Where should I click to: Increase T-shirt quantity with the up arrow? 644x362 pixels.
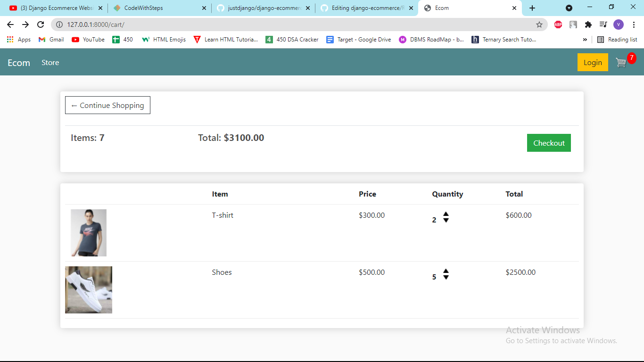coord(446,215)
